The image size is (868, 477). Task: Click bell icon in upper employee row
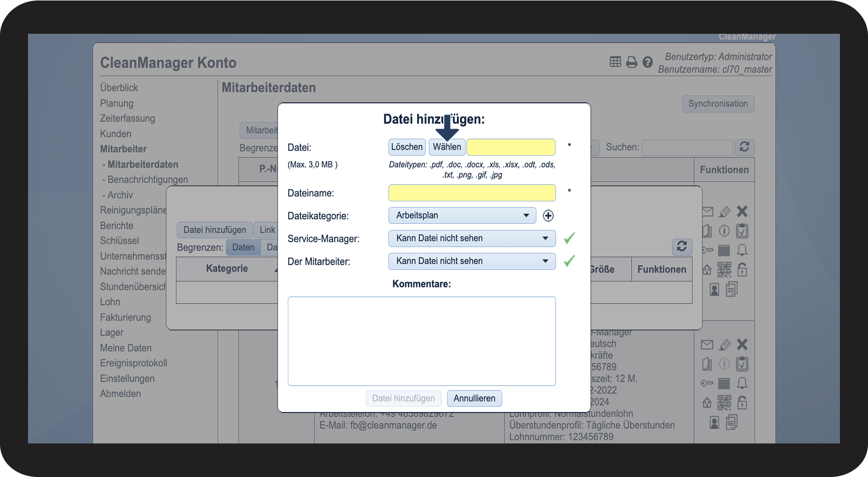point(742,250)
